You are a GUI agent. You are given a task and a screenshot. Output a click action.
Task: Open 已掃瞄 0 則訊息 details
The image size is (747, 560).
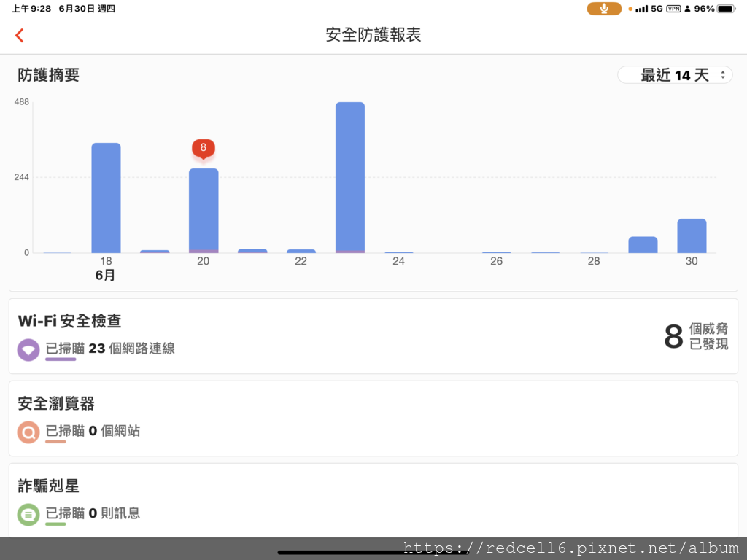tap(93, 513)
